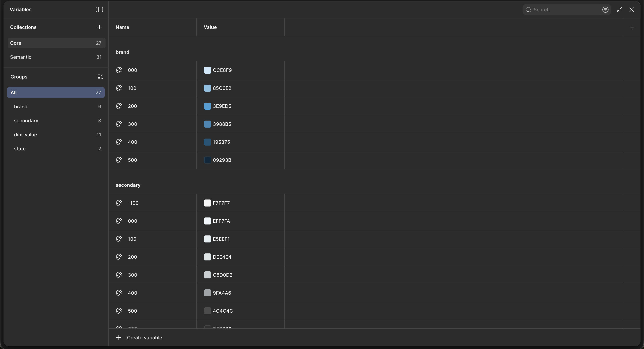644x349 pixels.
Task: Click the add mode column plus icon
Action: coord(632,27)
